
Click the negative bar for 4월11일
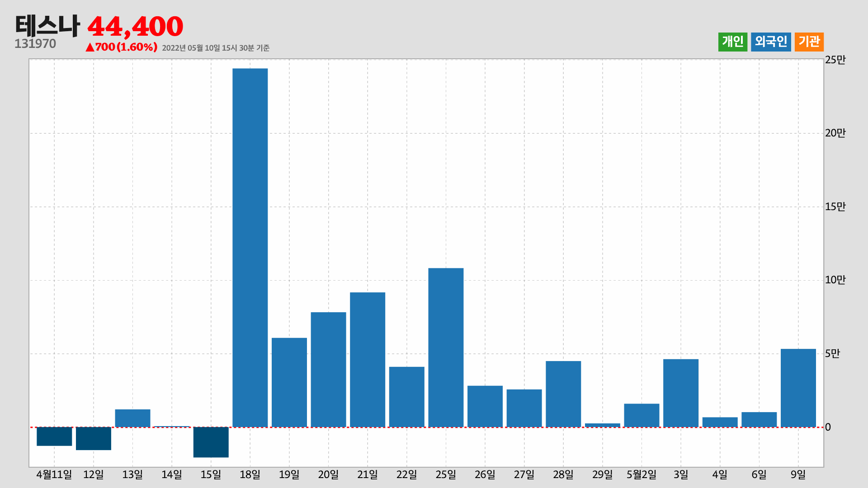pyautogui.click(x=54, y=436)
